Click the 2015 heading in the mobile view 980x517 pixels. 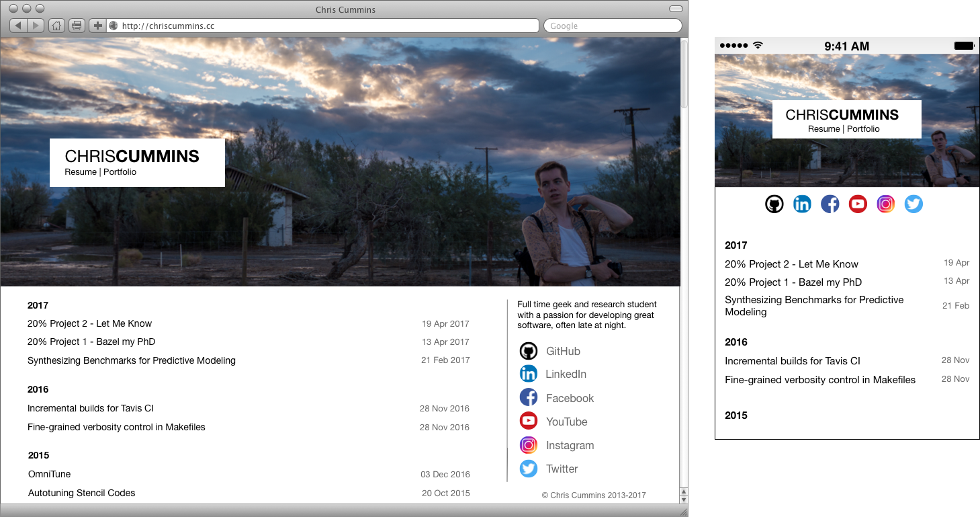pos(736,415)
